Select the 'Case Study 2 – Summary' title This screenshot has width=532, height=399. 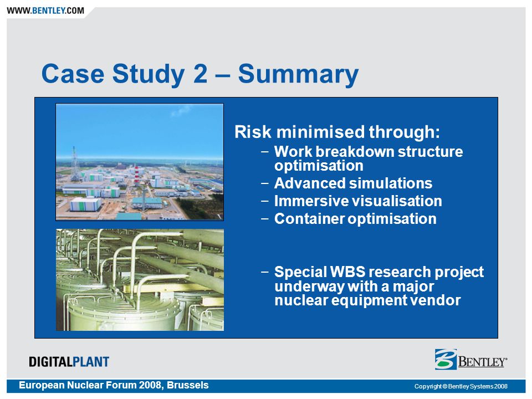[200, 74]
